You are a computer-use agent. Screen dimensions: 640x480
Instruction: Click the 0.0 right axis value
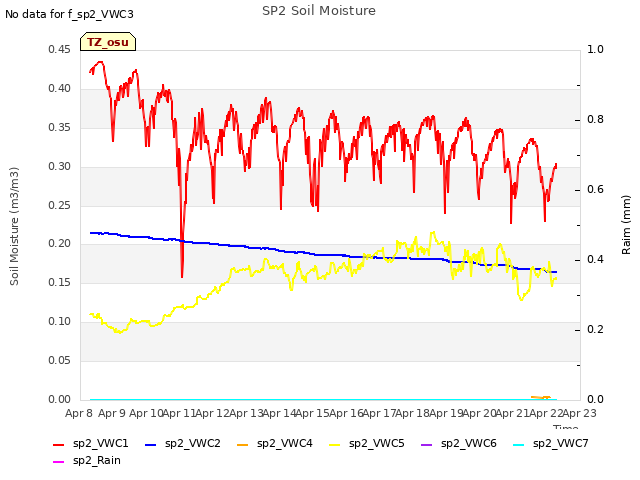(x=595, y=400)
